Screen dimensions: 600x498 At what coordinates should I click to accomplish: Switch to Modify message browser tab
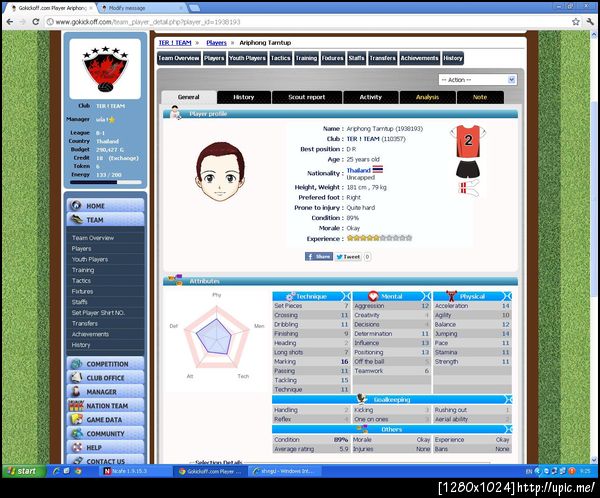[142, 8]
